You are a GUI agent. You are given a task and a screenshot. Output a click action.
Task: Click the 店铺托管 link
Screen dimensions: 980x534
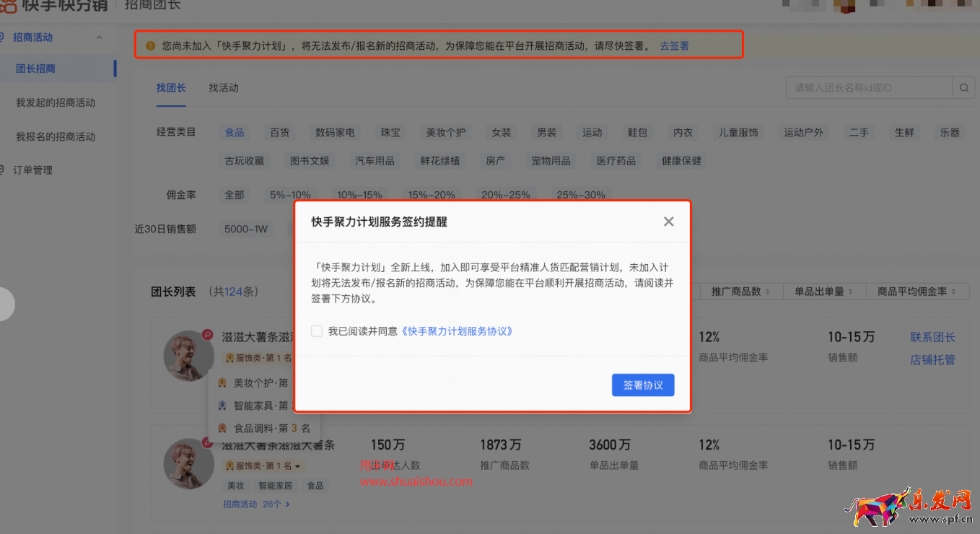(x=932, y=359)
